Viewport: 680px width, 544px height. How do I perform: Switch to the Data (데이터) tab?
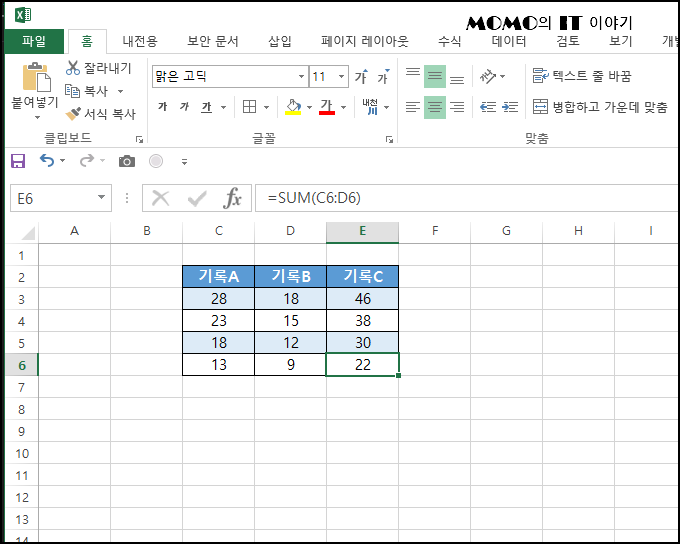coord(509,41)
